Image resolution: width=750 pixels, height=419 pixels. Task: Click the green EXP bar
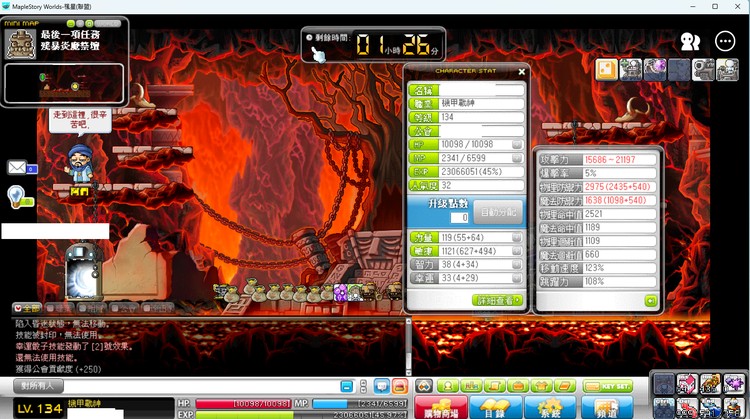[301, 415]
